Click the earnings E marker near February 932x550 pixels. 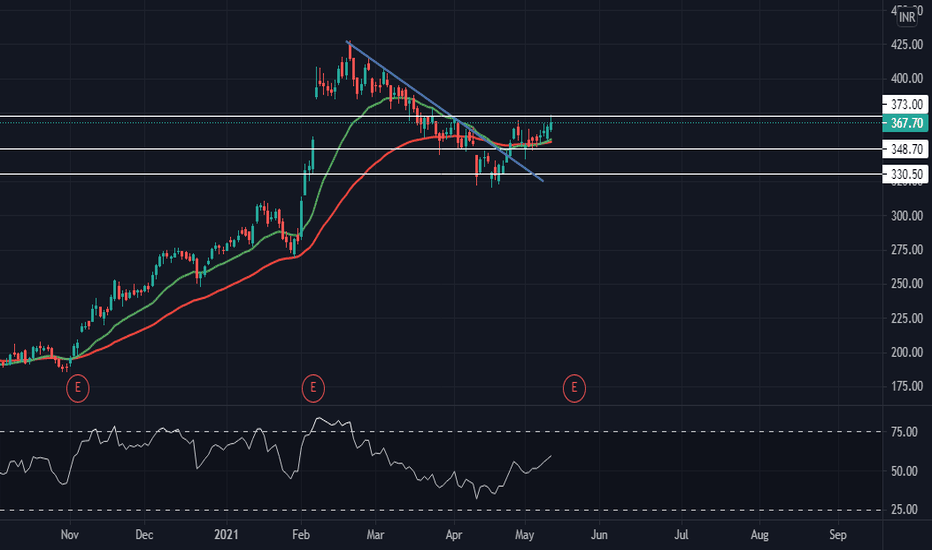(x=313, y=388)
